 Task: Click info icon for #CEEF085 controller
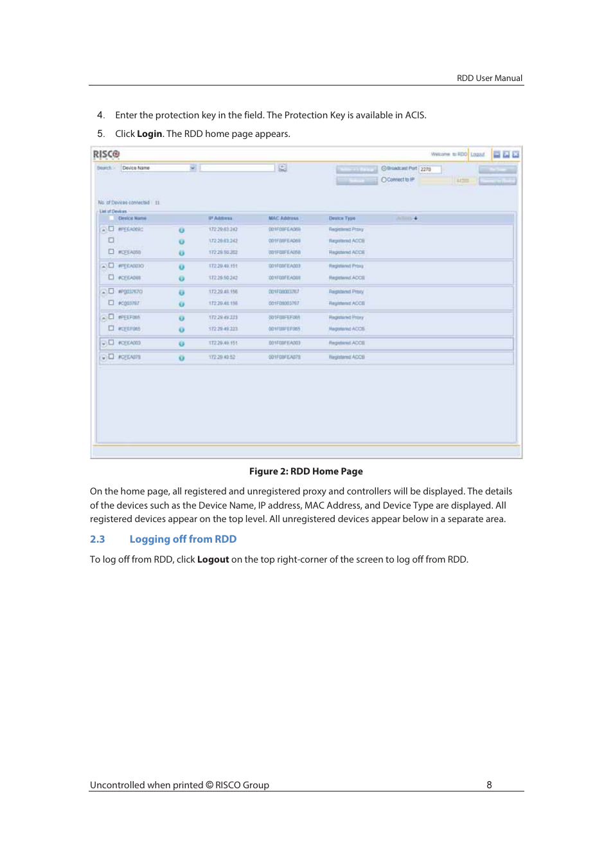182,330
